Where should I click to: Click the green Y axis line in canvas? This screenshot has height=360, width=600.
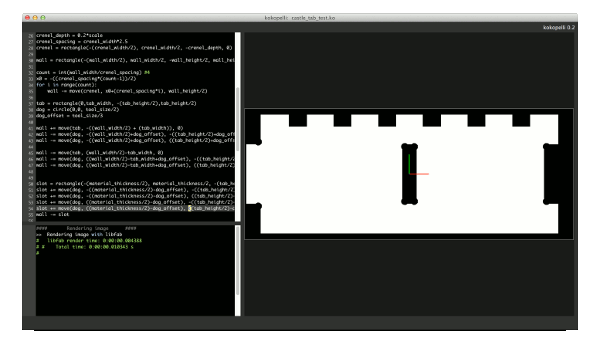click(x=409, y=164)
